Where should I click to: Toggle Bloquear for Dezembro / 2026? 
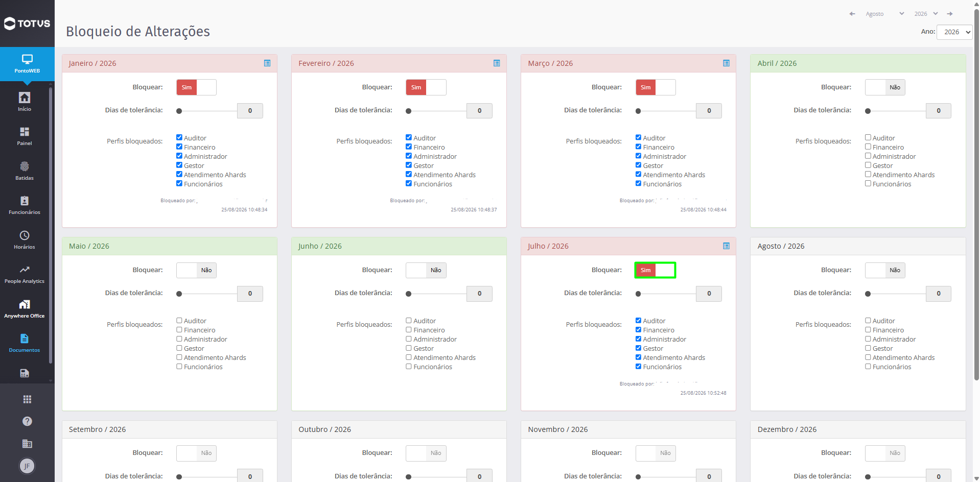(885, 453)
